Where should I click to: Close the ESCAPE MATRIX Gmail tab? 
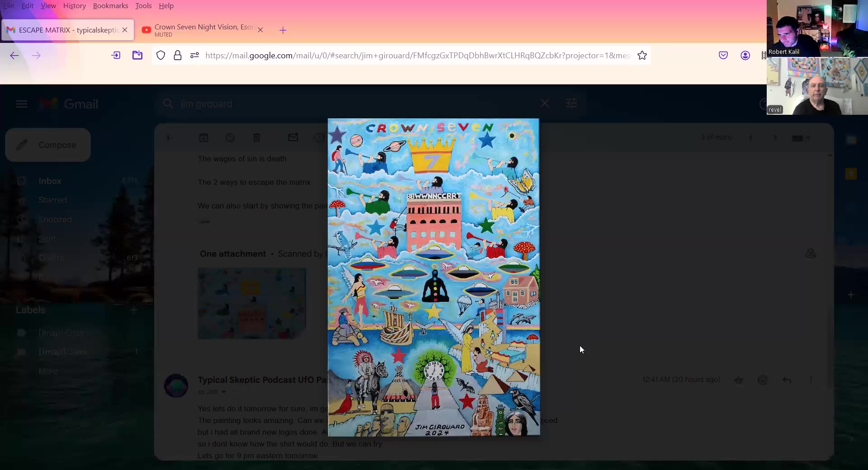[x=125, y=30]
